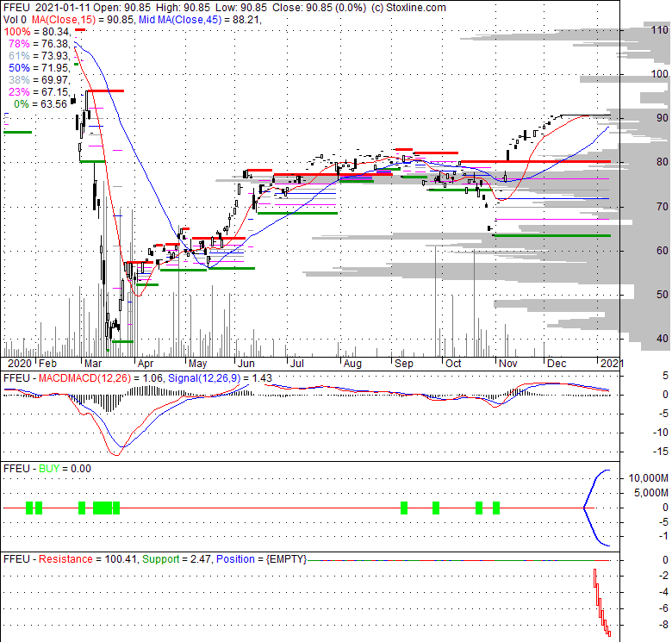The image size is (672, 642).
Task: Click the 70 price axis label
Action: click(x=663, y=207)
